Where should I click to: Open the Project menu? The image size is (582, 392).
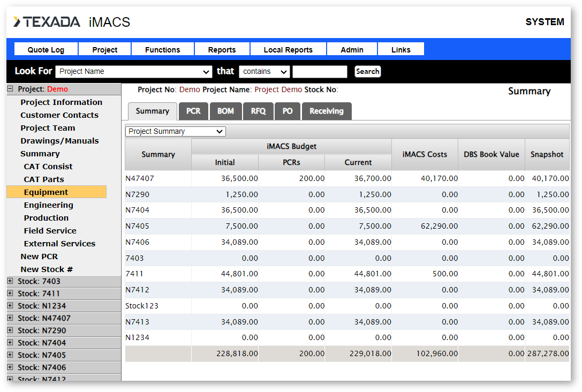point(104,49)
